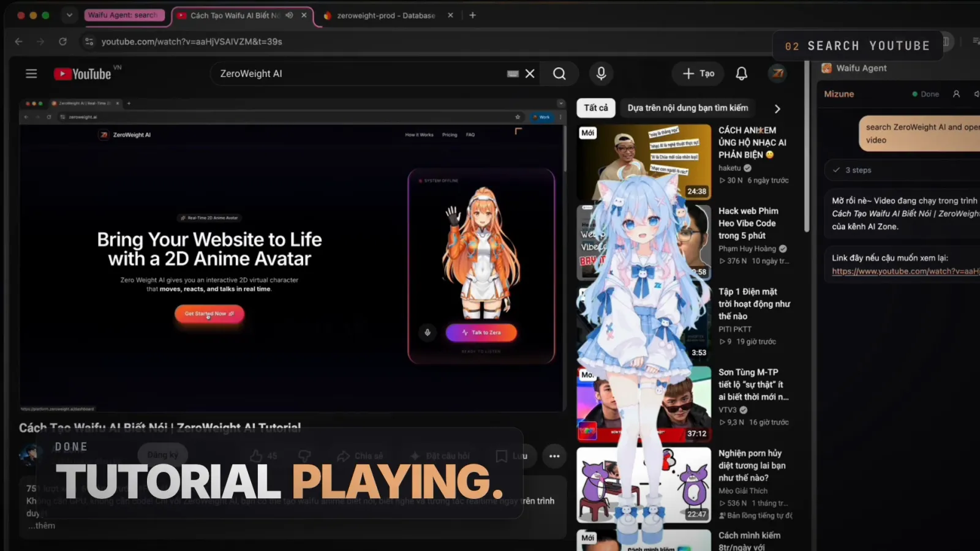
Task: Play the Hack web Phim Heo Vibe Code video
Action: click(747, 223)
